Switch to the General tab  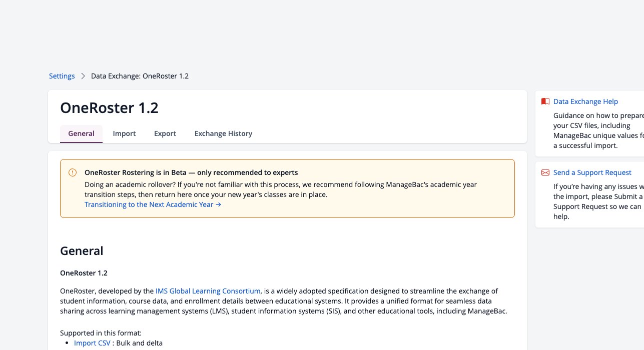coord(81,133)
